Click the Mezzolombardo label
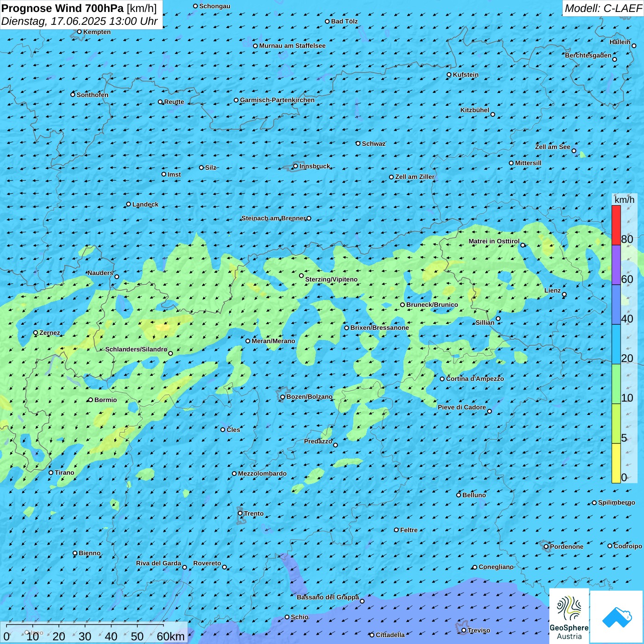This screenshot has width=644, height=644. pos(262,473)
